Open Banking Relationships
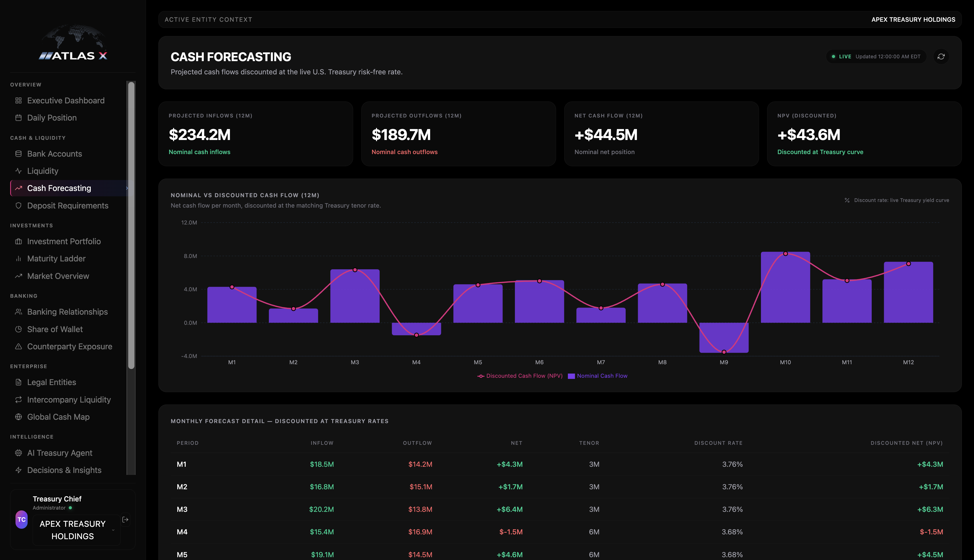This screenshot has height=560, width=974. [67, 312]
